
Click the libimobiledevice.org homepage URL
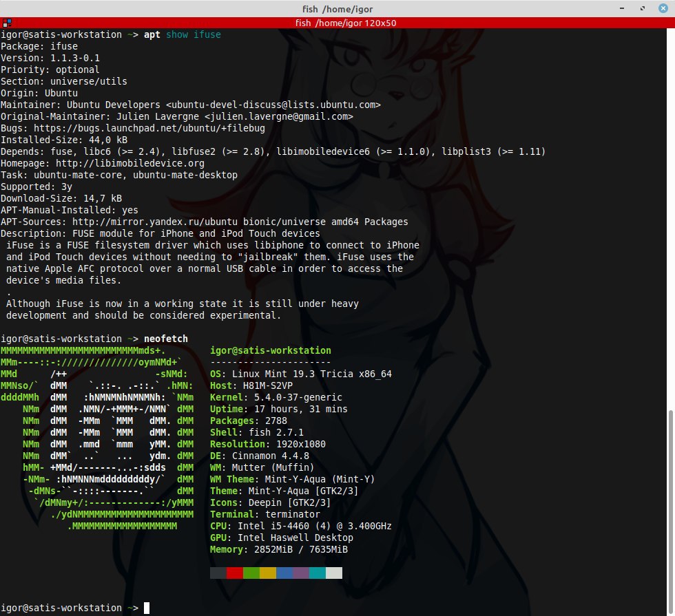click(x=130, y=164)
